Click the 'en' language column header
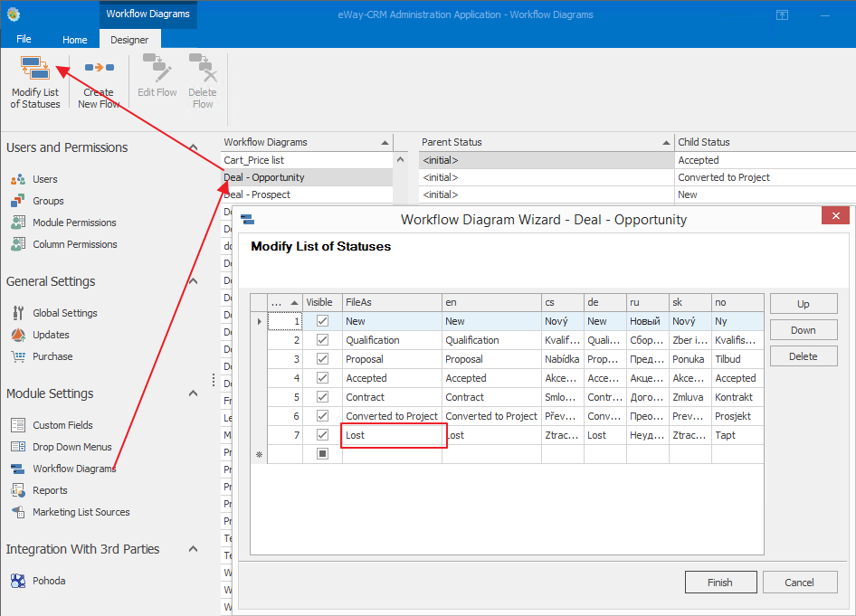The width and height of the screenshot is (856, 616). (x=492, y=302)
